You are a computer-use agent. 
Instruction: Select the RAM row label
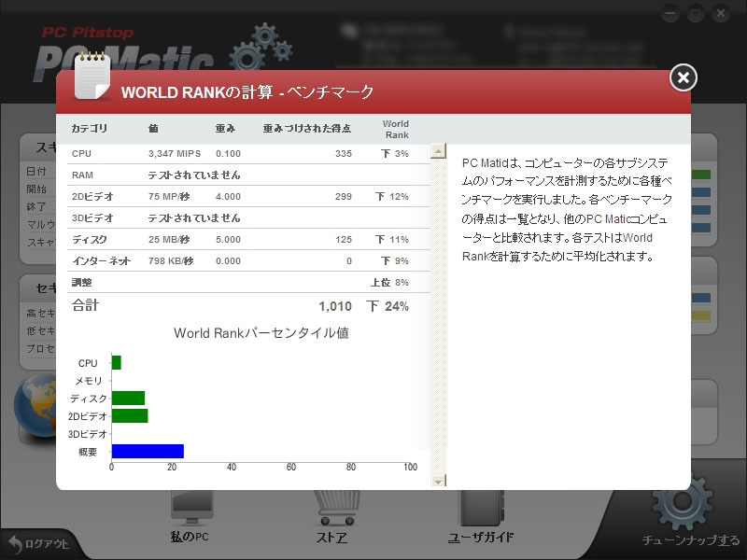(82, 175)
